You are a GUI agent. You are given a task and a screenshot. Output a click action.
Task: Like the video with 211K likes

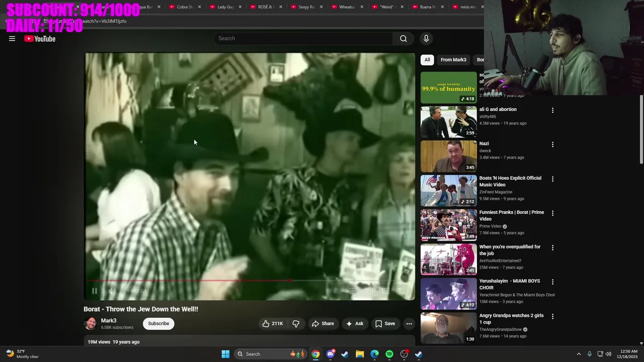click(272, 324)
